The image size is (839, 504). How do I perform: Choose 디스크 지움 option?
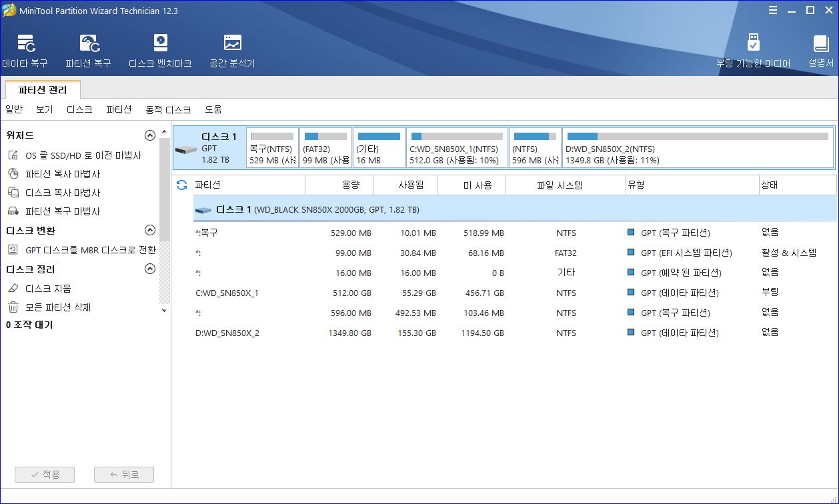(39, 289)
